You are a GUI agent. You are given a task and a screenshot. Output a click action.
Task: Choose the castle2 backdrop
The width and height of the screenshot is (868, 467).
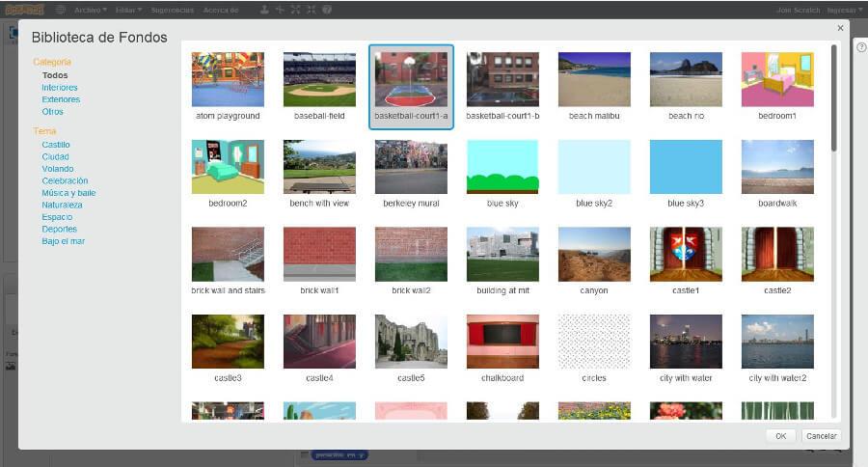777,255
